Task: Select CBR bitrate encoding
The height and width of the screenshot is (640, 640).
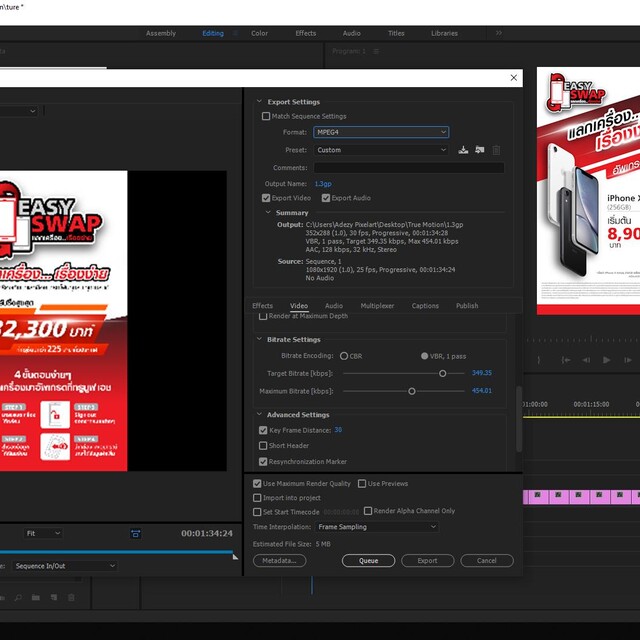Action: tap(344, 356)
